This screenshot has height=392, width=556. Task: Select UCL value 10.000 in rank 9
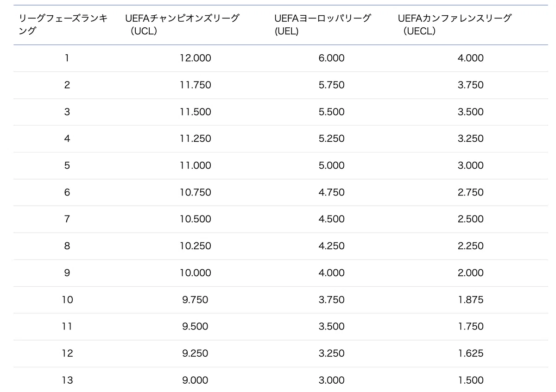(x=196, y=273)
